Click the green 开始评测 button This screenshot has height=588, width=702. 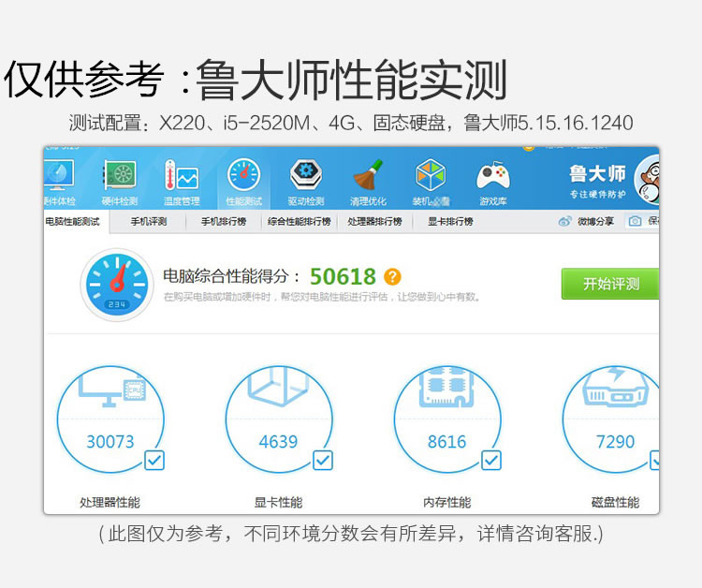[610, 284]
